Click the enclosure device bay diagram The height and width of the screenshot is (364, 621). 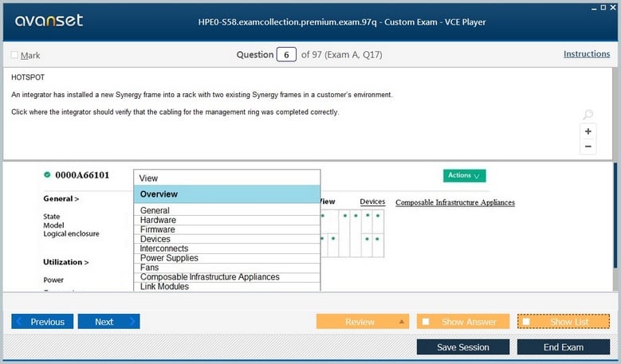(352, 233)
